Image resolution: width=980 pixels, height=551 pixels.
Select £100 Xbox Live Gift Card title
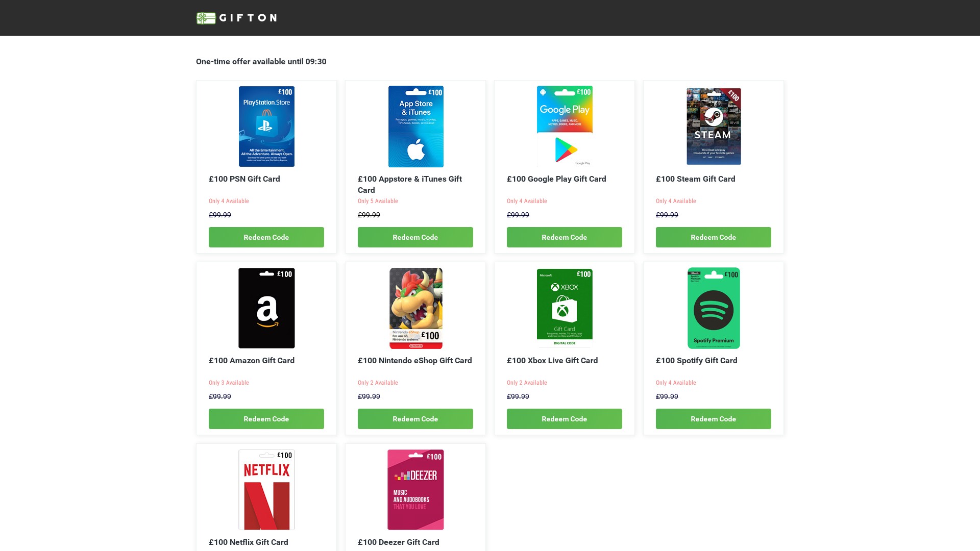552,361
